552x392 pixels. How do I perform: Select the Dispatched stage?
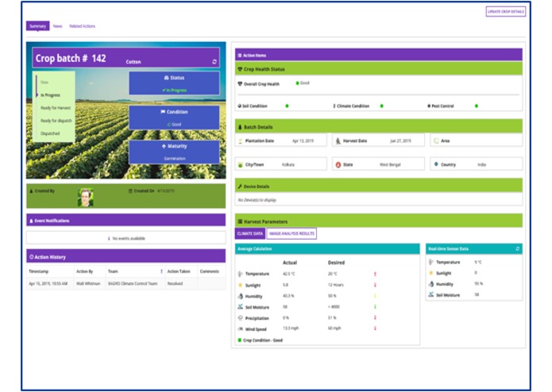point(50,133)
